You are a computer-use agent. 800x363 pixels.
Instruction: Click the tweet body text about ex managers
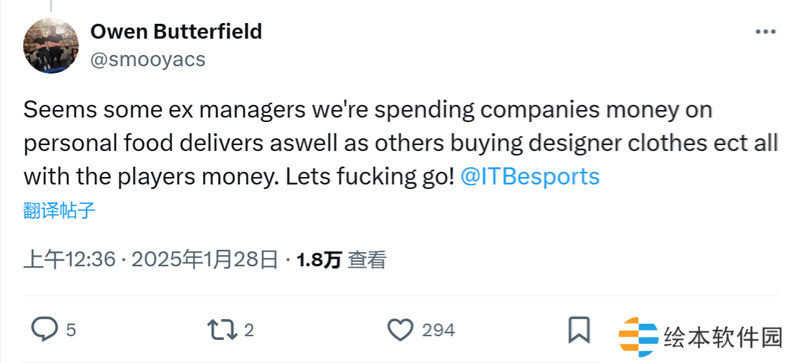point(401,143)
